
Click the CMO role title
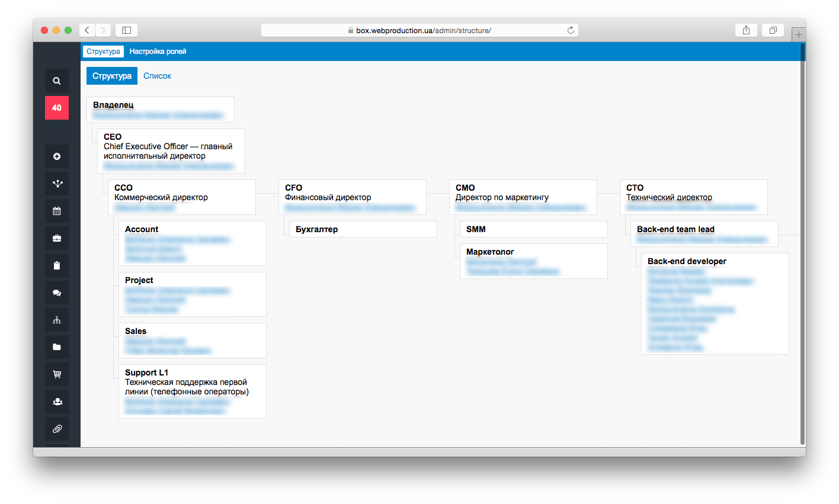click(465, 188)
